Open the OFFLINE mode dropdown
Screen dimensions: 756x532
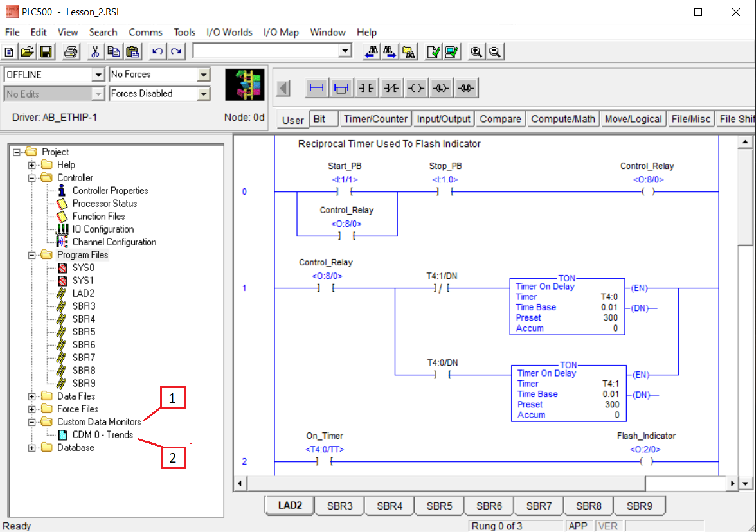[98, 75]
